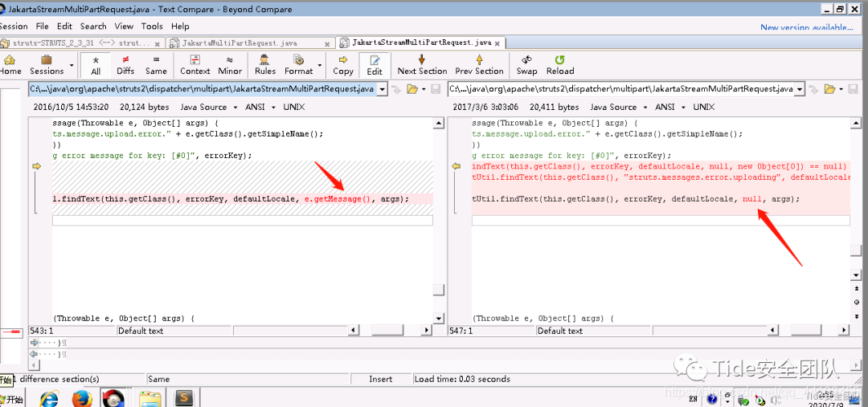
Task: Click the left file path field
Action: tap(203, 89)
